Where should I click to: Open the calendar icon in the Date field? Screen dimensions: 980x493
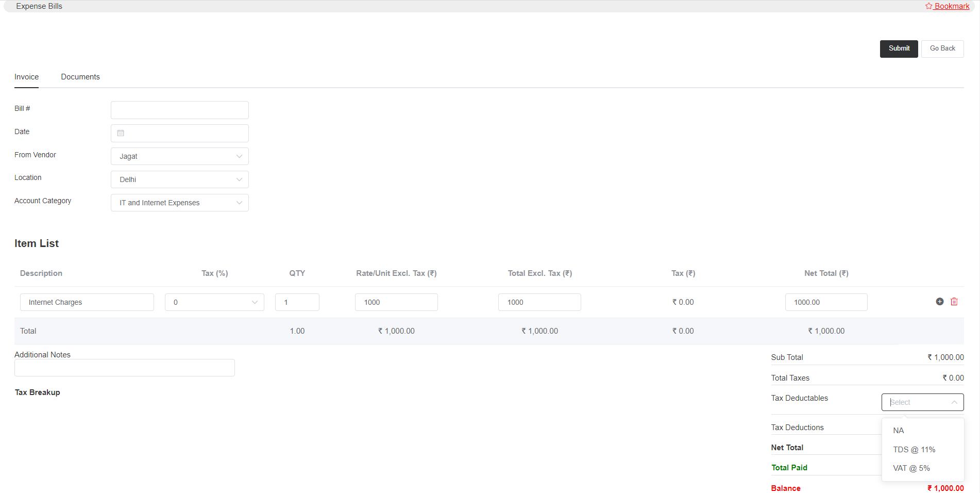[121, 133]
